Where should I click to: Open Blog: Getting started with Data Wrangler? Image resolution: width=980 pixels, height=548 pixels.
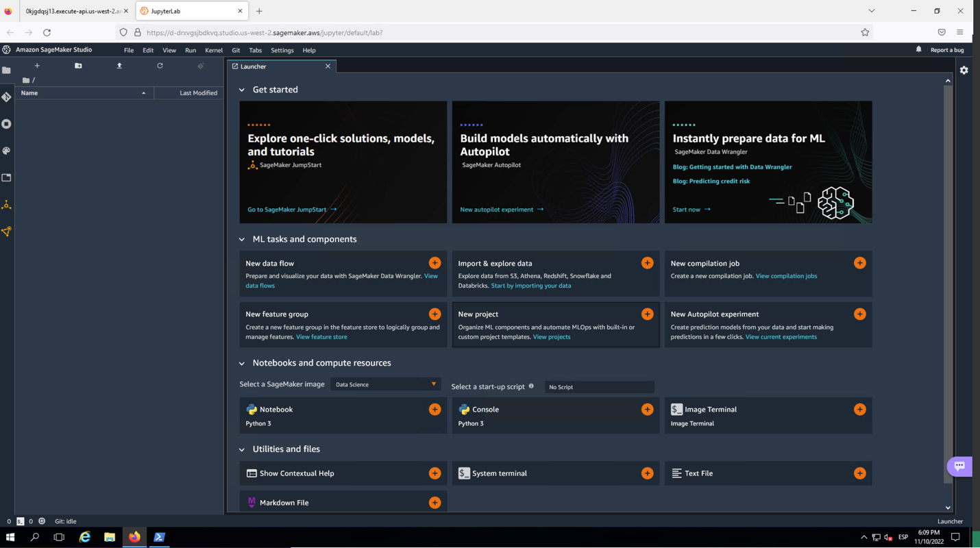point(732,167)
